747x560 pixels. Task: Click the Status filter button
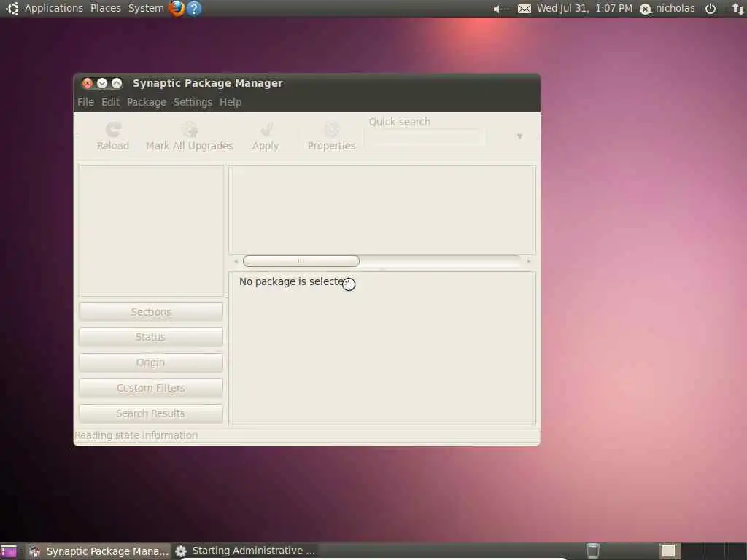coord(151,337)
